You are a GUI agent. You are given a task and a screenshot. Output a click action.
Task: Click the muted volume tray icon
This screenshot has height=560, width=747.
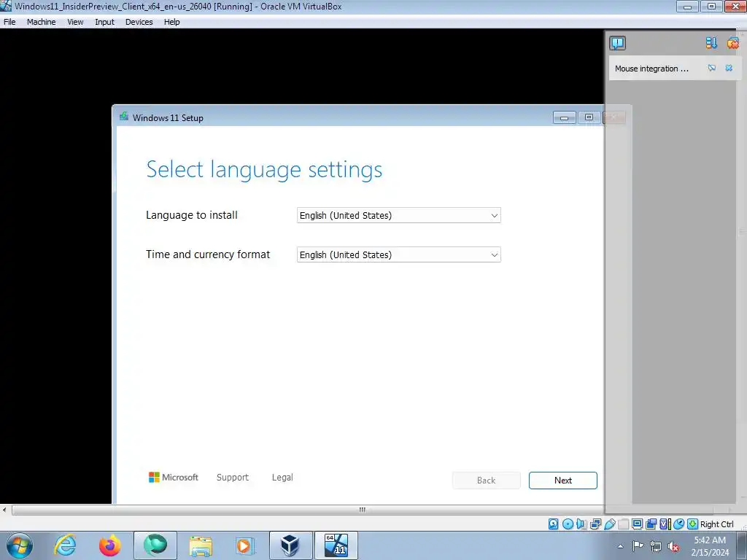tap(673, 546)
